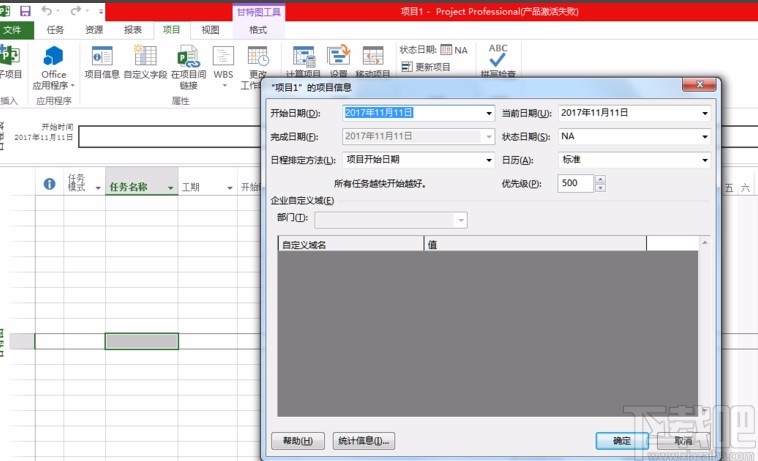Screen dimensions: 758x461
Task: Click 更新项目 in ribbon
Action: pos(426,67)
